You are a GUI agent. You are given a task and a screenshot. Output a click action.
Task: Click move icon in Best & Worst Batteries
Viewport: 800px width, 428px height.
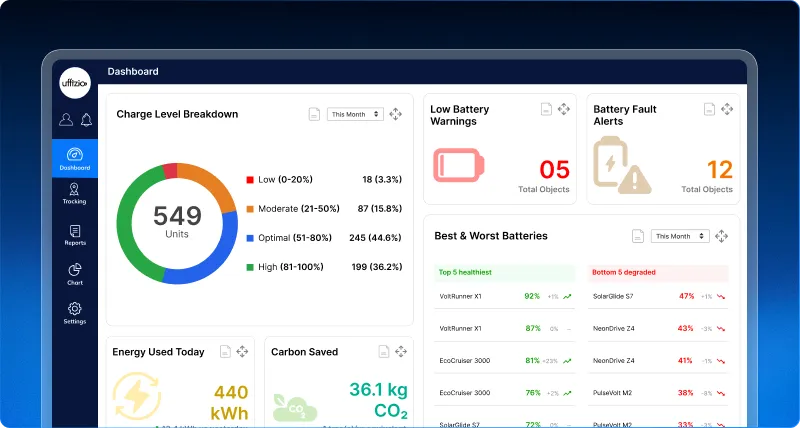pyautogui.click(x=721, y=236)
